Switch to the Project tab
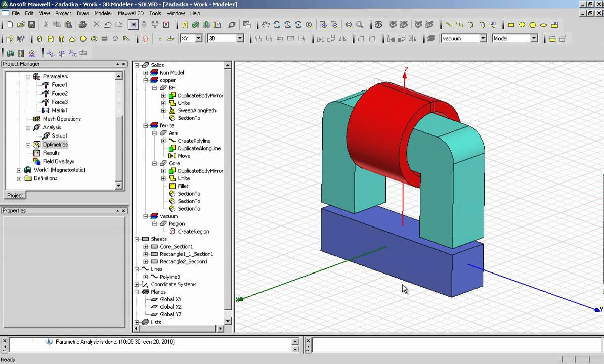Image resolution: width=604 pixels, height=364 pixels. click(x=15, y=195)
